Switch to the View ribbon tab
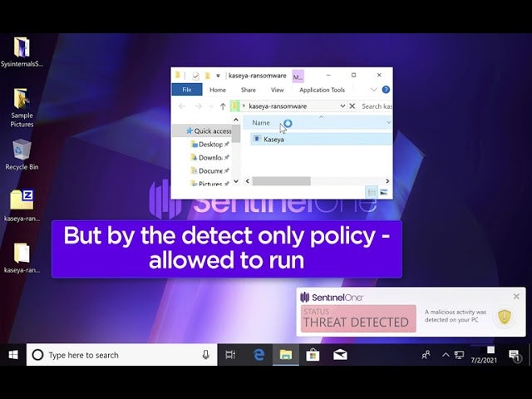The height and width of the screenshot is (399, 532). tap(277, 90)
